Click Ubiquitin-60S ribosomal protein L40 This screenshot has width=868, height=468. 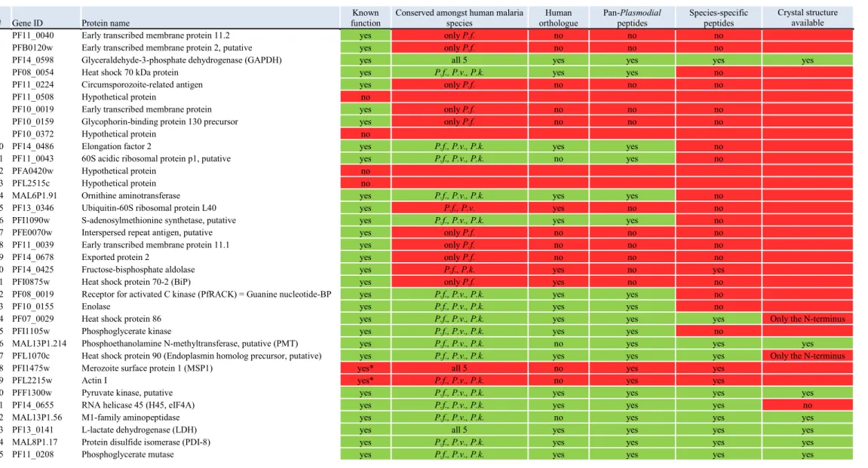149,208
